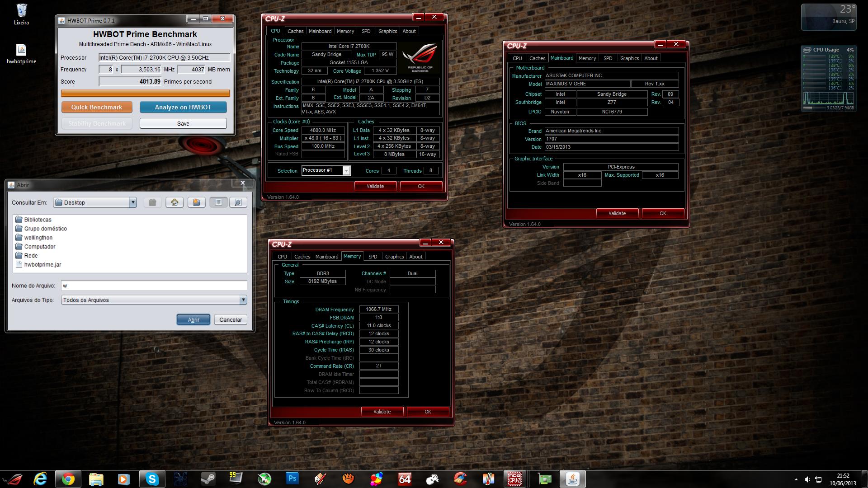The width and height of the screenshot is (868, 488).
Task: Click the Score value 4813.89
Action: coord(130,82)
